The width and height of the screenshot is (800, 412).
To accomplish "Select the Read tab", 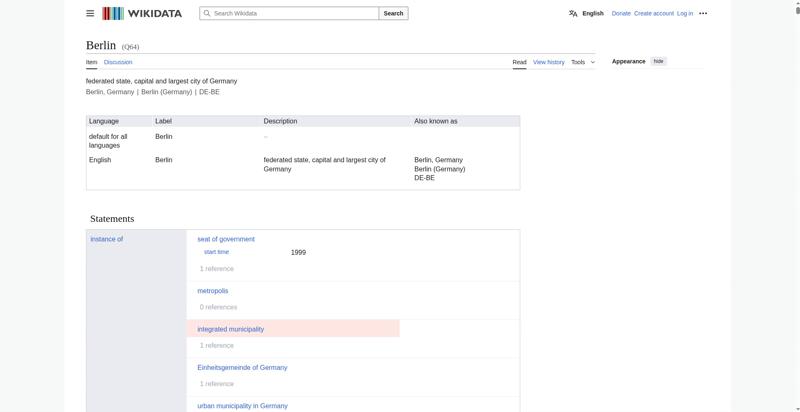I will [x=519, y=62].
